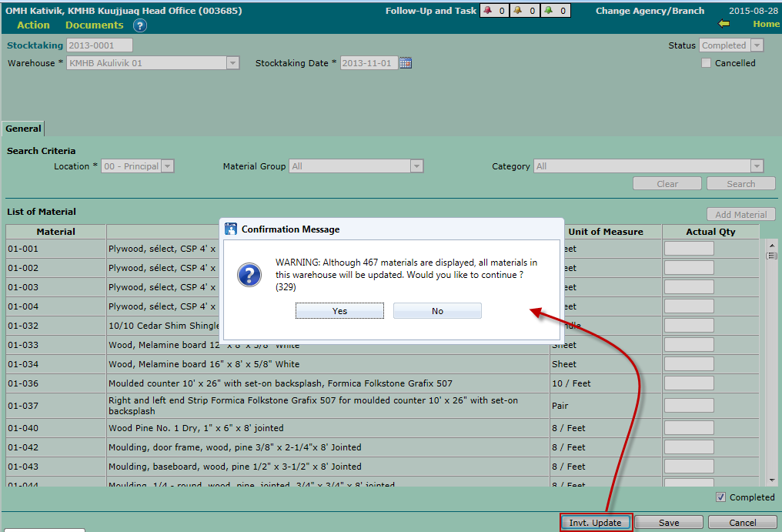Open the Documents menu

tap(94, 25)
